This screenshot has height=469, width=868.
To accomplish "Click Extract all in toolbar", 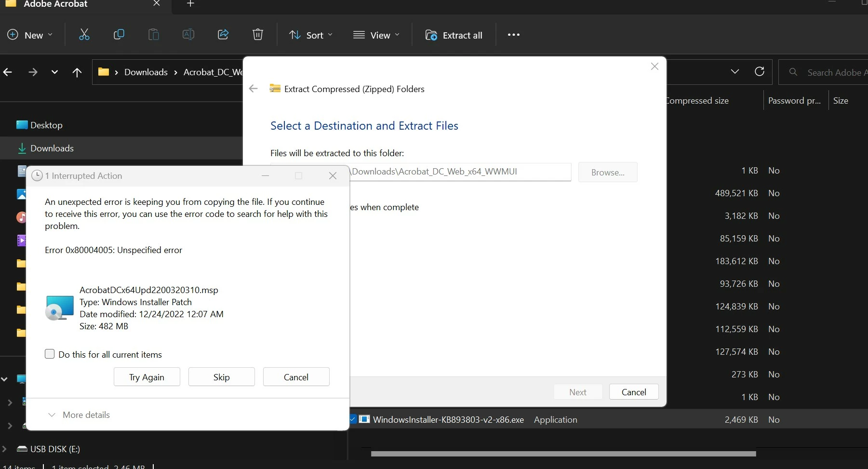I will (454, 35).
